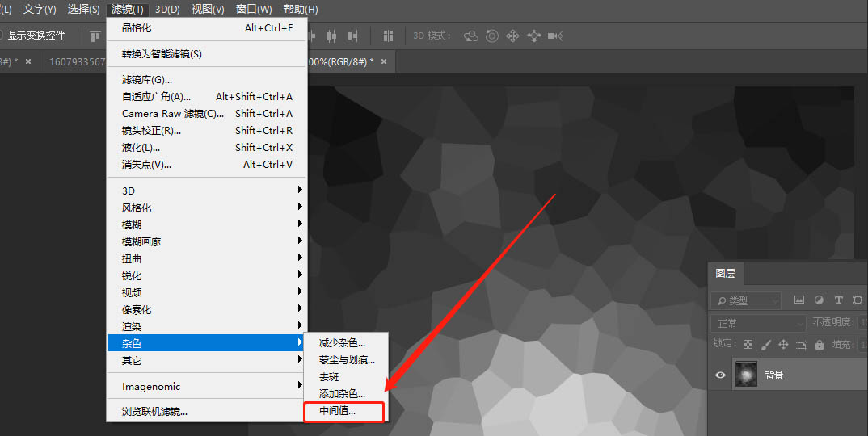The height and width of the screenshot is (436, 868).
Task: Toggle lock image pixels brush icon
Action: click(765, 345)
